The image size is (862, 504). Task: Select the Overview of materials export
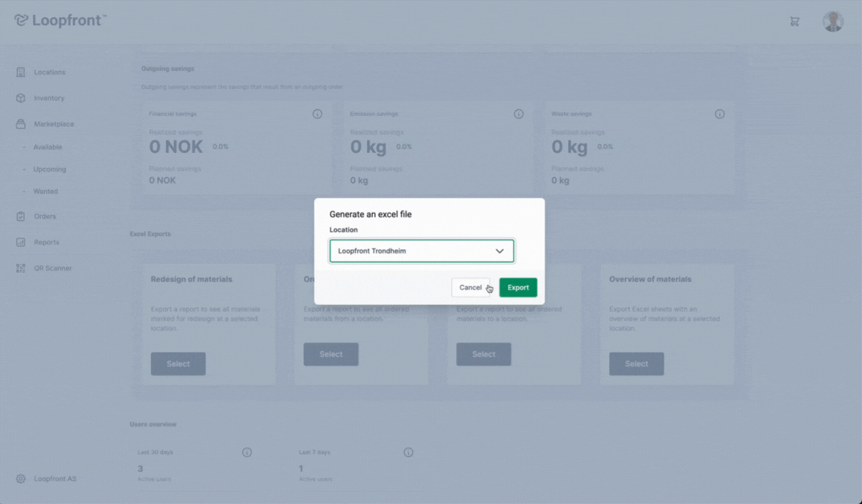(636, 364)
